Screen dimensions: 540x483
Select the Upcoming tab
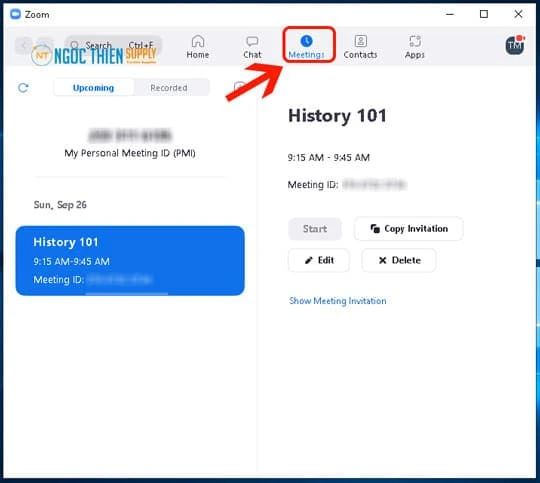pyautogui.click(x=93, y=88)
